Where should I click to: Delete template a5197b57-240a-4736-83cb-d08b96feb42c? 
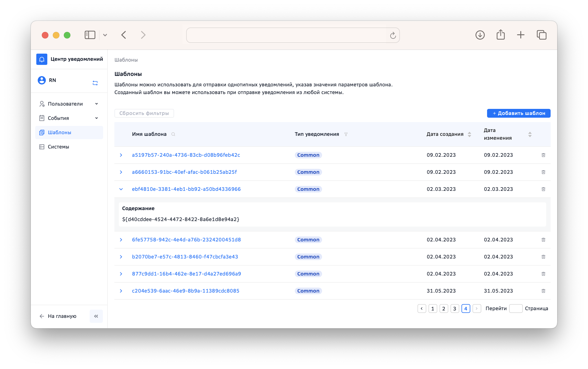pyautogui.click(x=543, y=155)
